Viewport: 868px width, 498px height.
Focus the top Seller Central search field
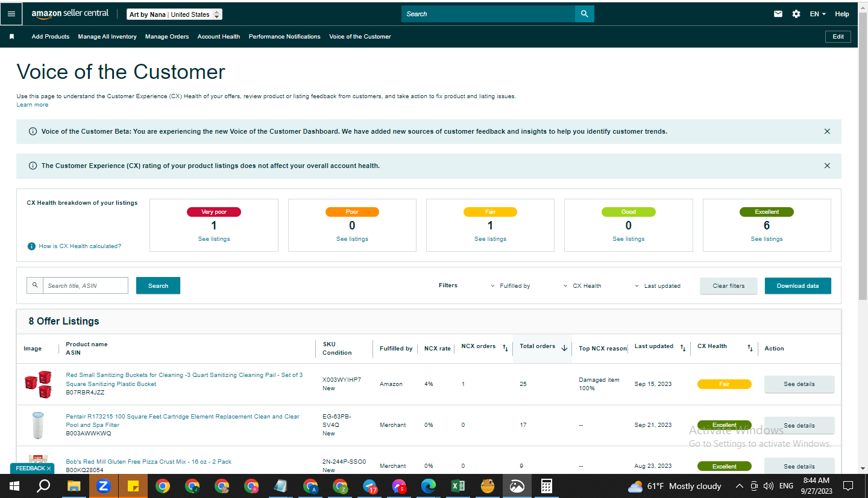click(x=488, y=14)
